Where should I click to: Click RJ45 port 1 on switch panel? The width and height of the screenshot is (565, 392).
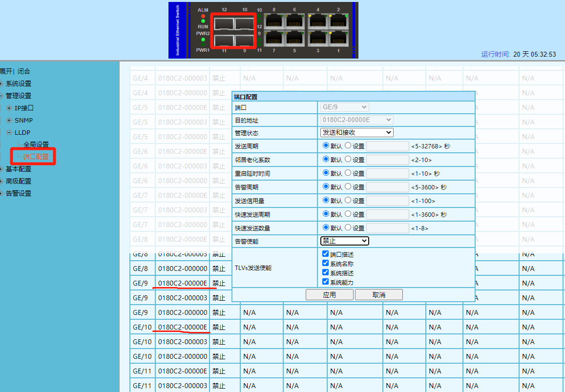(339, 38)
